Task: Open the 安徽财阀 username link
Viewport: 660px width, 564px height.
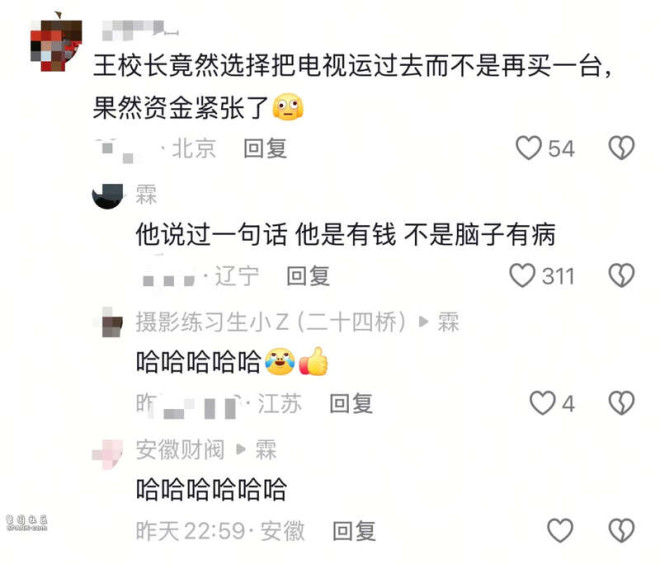Action: pos(180,450)
